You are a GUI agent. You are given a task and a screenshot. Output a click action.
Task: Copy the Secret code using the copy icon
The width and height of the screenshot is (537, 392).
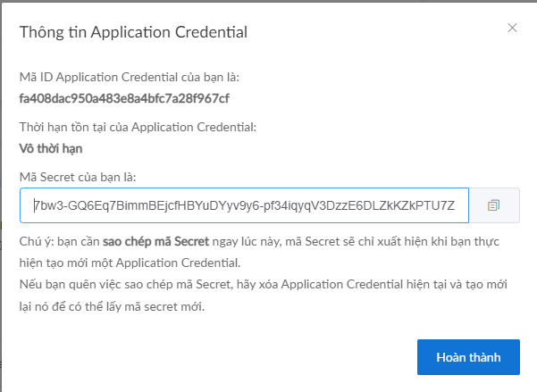tap(493, 205)
